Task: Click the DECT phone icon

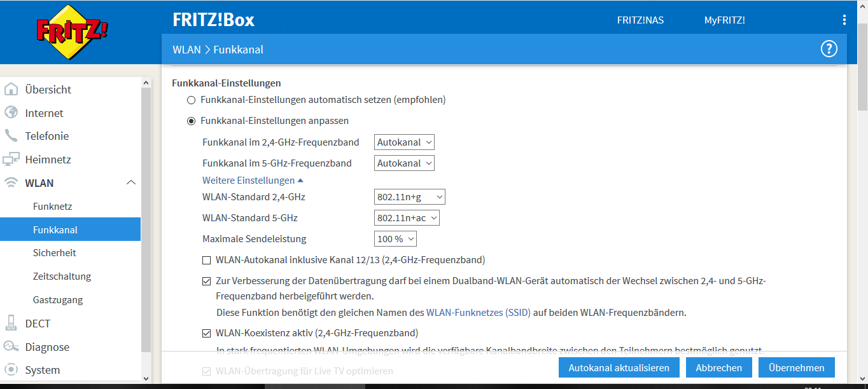Action: click(x=11, y=323)
